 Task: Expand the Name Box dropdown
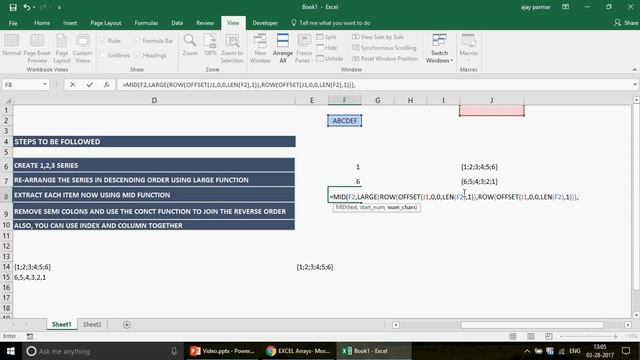(44, 84)
